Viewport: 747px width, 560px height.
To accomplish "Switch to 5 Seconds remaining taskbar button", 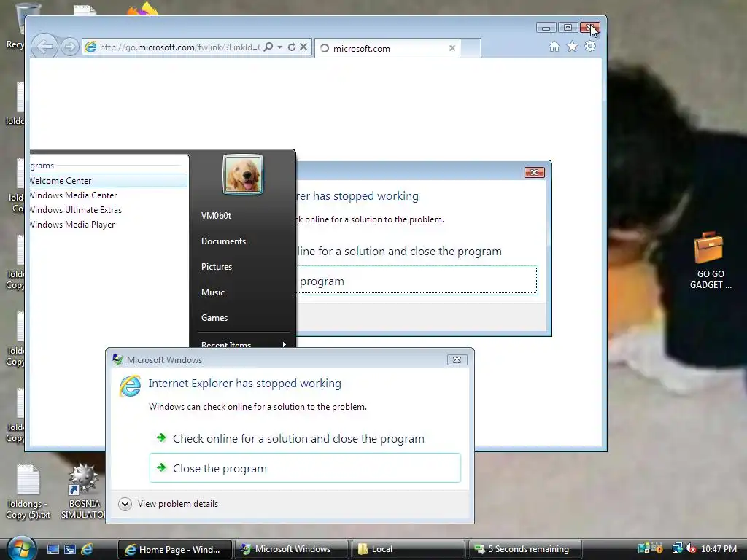I will tap(524, 550).
